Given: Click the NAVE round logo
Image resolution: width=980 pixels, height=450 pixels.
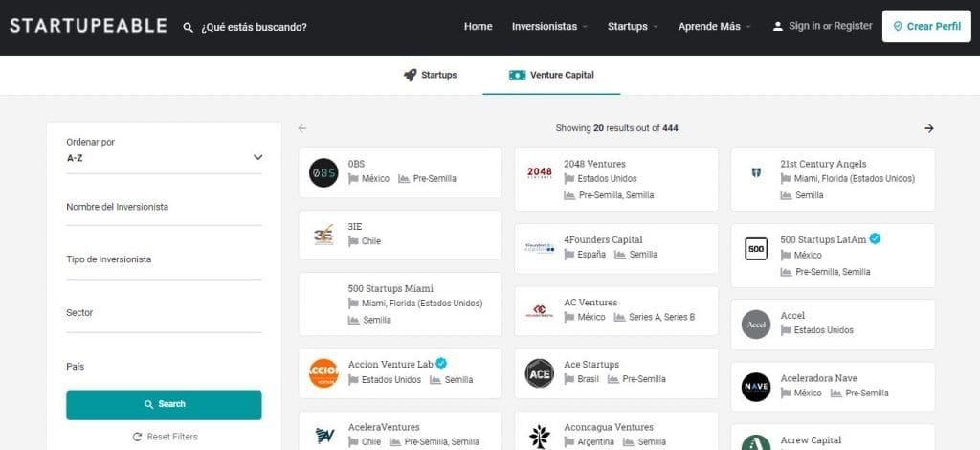Looking at the screenshot, I should pos(756,387).
